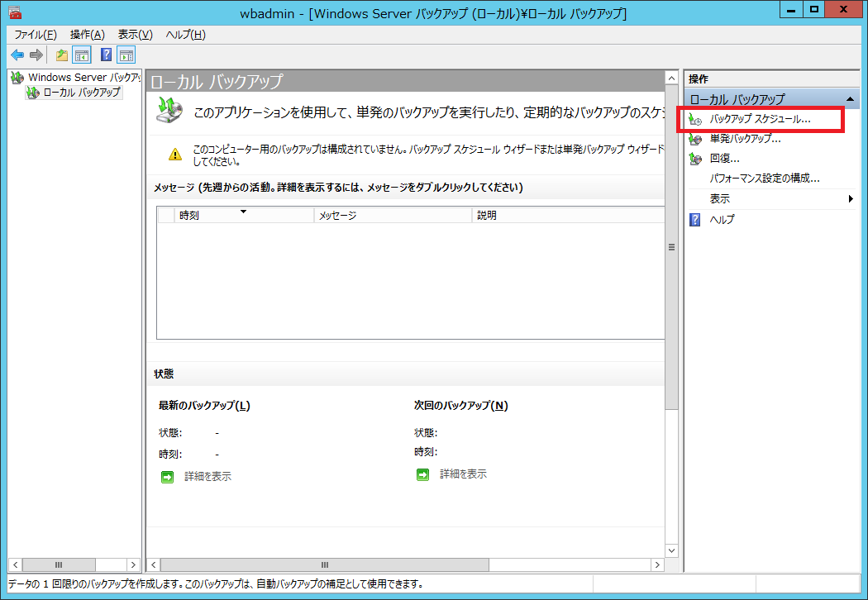
Task: Minimize the wbadmin window
Action: click(792, 9)
